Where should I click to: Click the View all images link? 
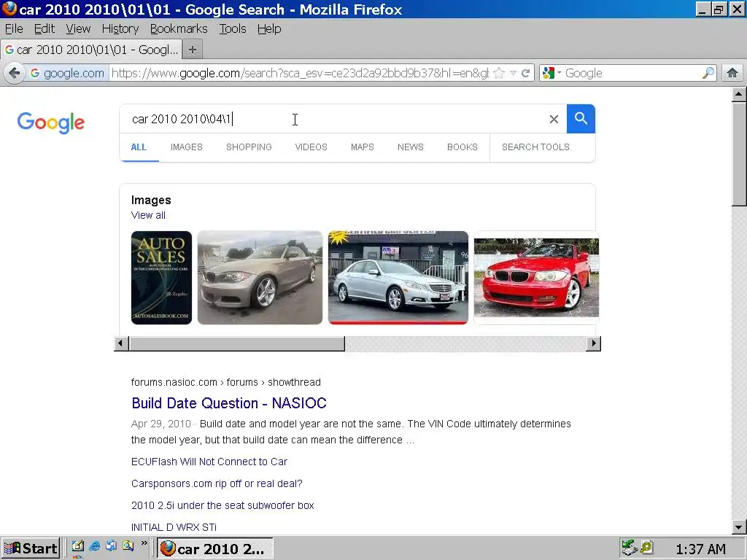[x=148, y=215]
